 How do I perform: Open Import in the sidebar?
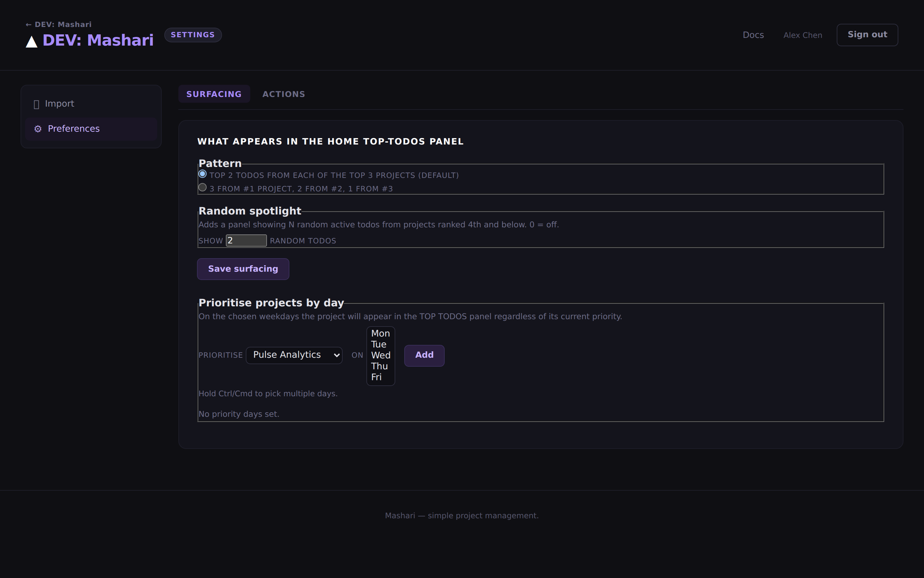[x=91, y=104]
